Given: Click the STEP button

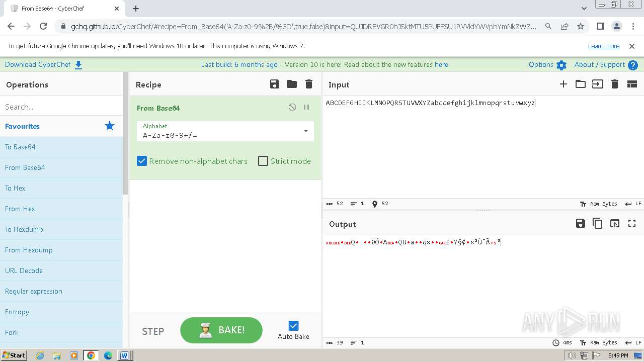Looking at the screenshot, I should [153, 331].
